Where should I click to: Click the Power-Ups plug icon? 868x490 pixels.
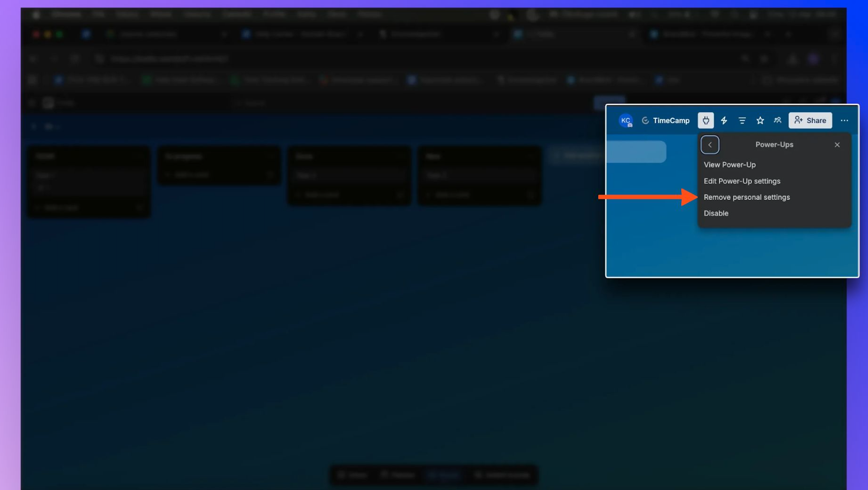(706, 120)
